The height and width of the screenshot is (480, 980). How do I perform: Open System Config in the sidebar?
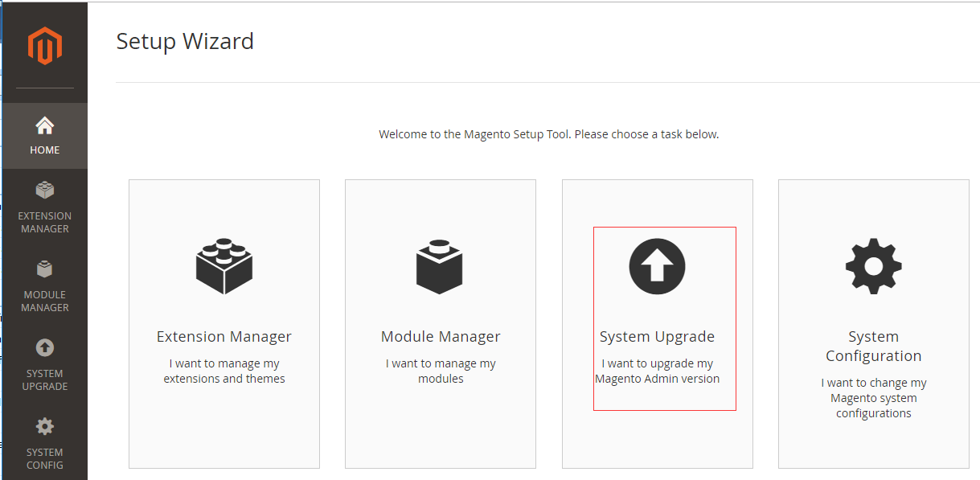coord(45,444)
